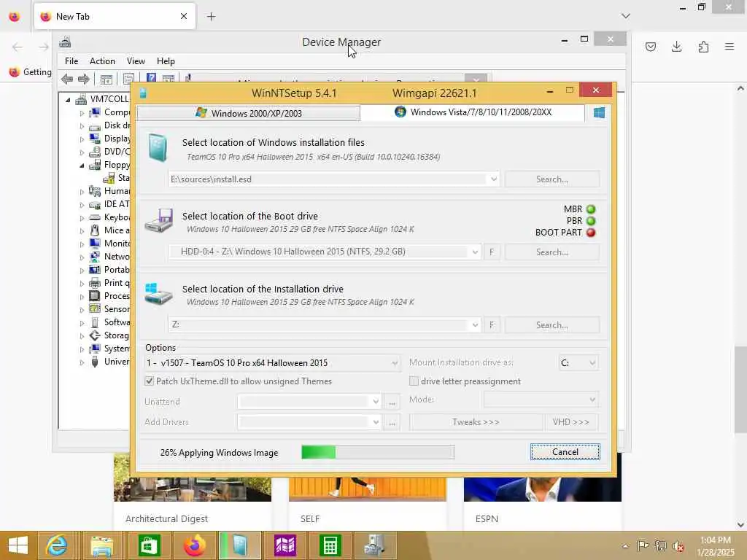Click the Windows logo button beside the Vista tab
This screenshot has width=747, height=560.
pos(599,113)
